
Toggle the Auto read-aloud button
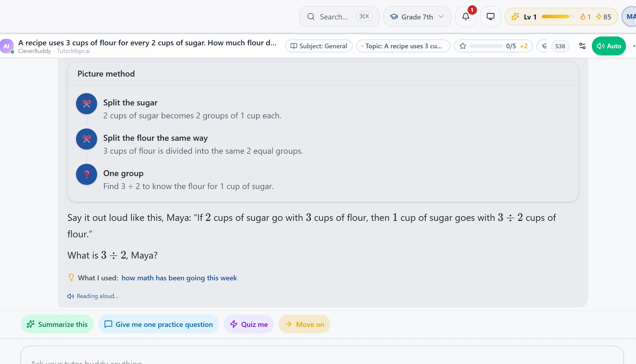click(x=609, y=46)
